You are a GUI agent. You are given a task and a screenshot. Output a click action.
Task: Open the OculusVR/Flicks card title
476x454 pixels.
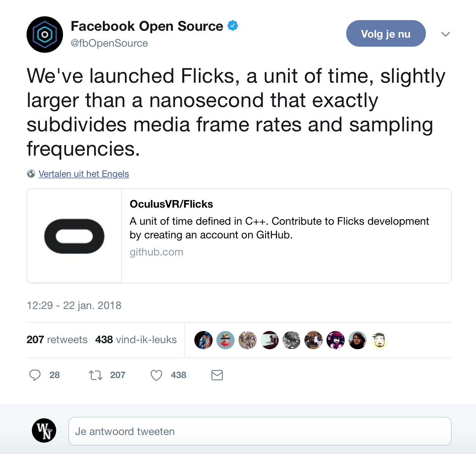coord(171,204)
